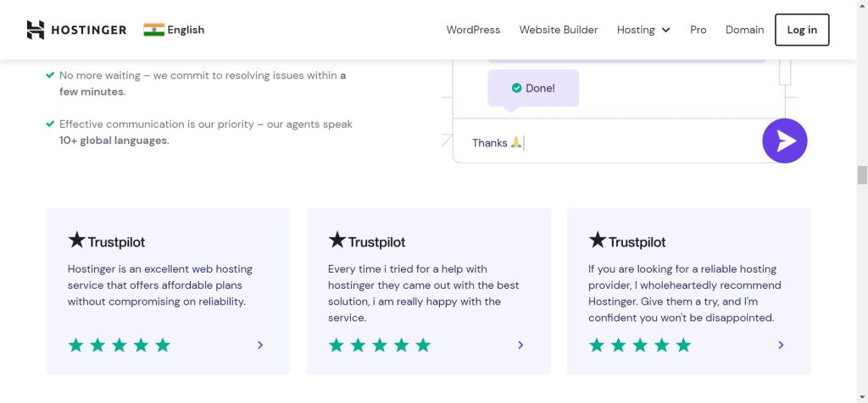Image resolution: width=868 pixels, height=403 pixels.
Task: Open the WordPress menu item
Action: (473, 30)
